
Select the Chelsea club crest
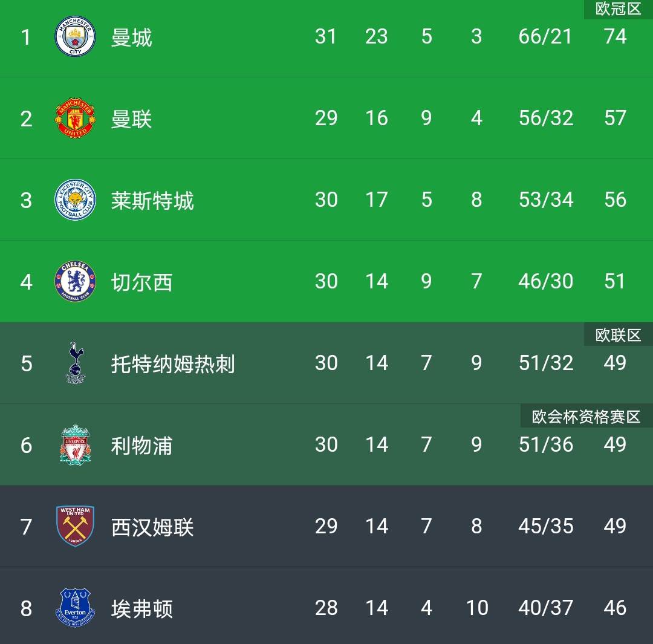coord(76,282)
